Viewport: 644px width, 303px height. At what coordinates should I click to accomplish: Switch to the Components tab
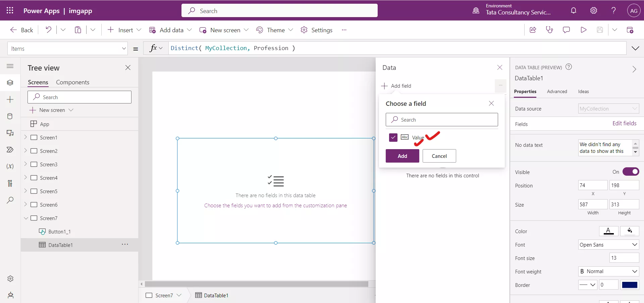click(72, 82)
